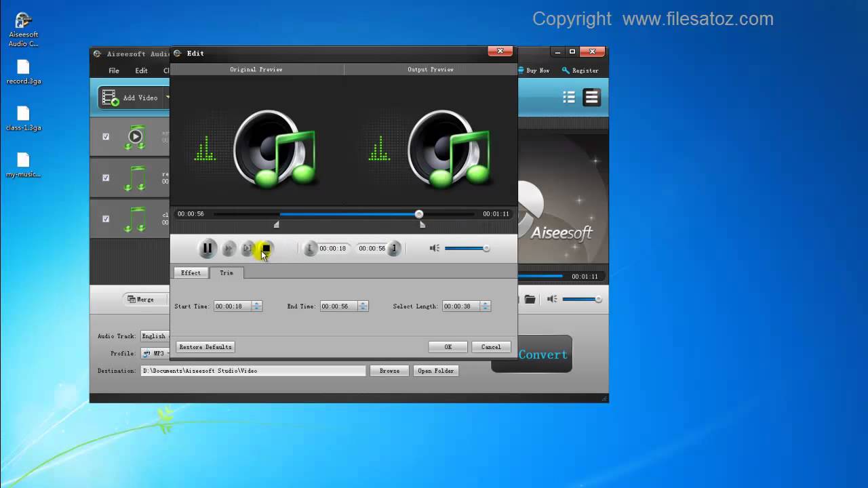The width and height of the screenshot is (868, 488).
Task: Click the Select Length stepper arrows
Action: tap(485, 306)
